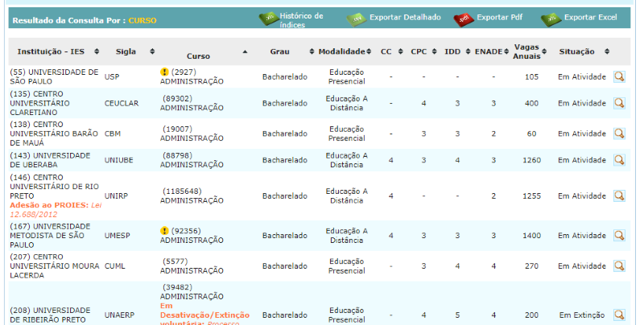Screen dimensions: 644x325
Task: Sort table by Instituição - IES column
Action: pos(97,51)
